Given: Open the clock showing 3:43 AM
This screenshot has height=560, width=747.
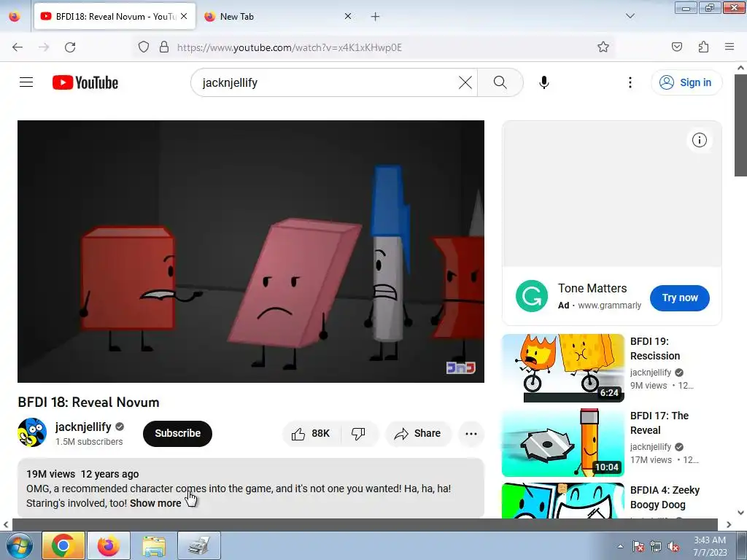Looking at the screenshot, I should [710, 546].
